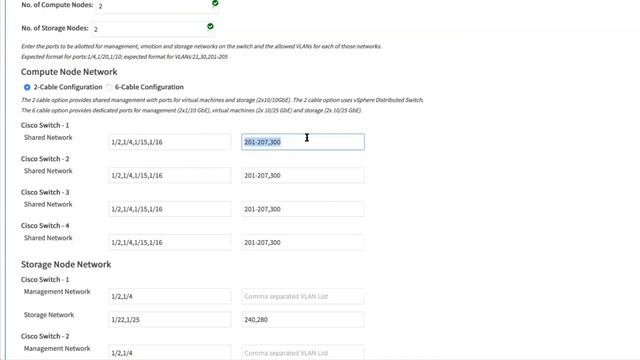The image size is (640, 360).
Task: Focus Storage Switch - 1 Management Network ports field
Action: click(x=170, y=296)
